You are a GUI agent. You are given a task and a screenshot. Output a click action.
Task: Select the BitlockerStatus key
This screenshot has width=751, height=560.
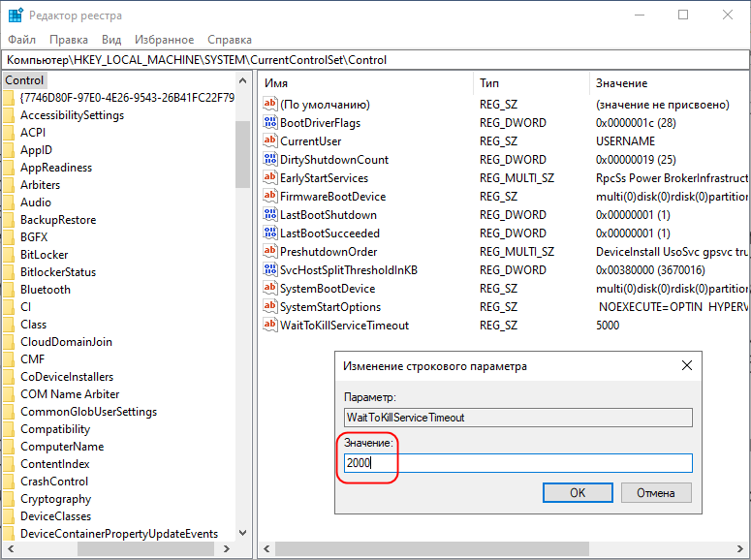[58, 272]
